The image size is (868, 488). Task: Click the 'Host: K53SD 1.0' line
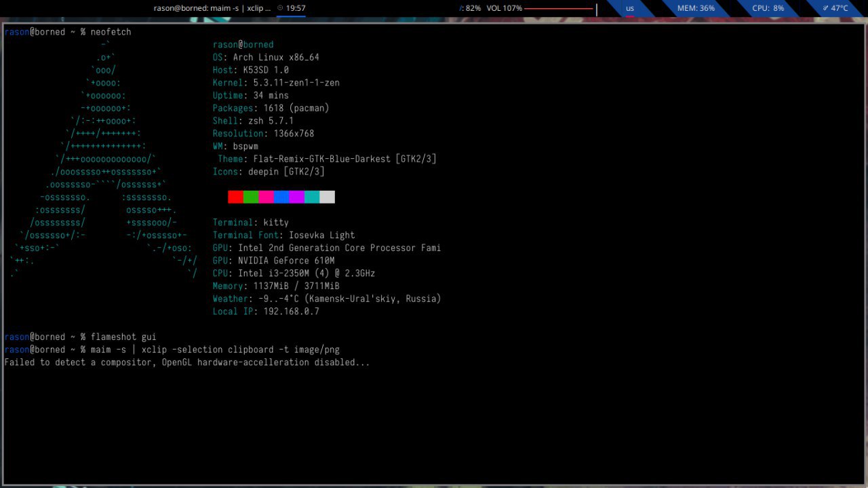(251, 70)
